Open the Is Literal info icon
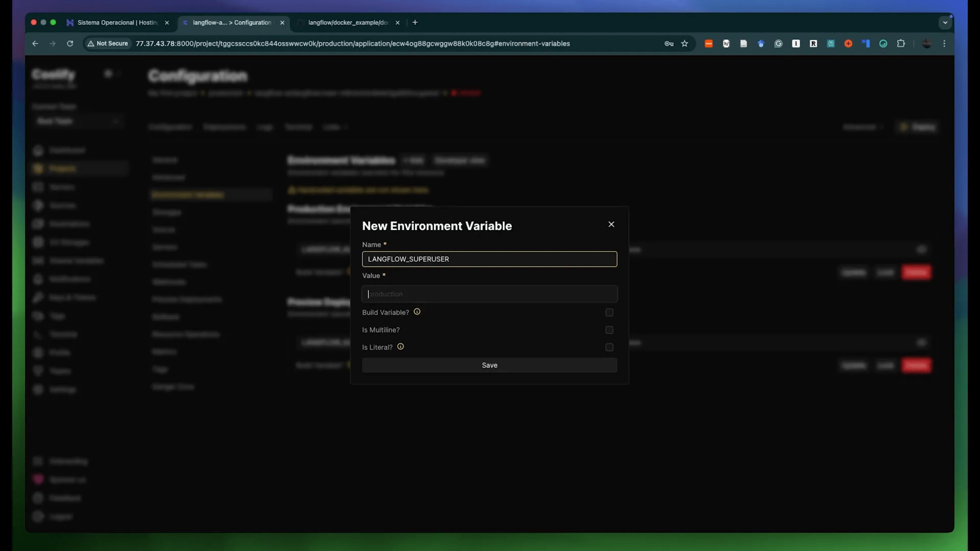 [x=401, y=346]
